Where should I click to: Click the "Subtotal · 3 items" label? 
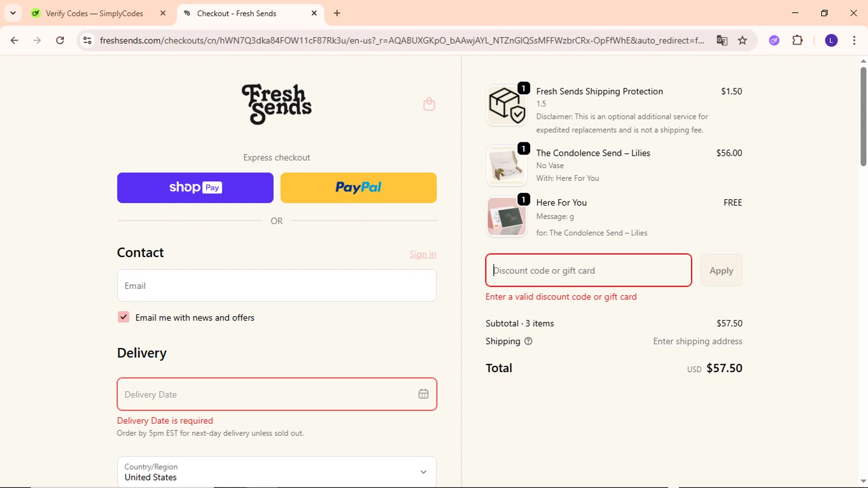[520, 324]
